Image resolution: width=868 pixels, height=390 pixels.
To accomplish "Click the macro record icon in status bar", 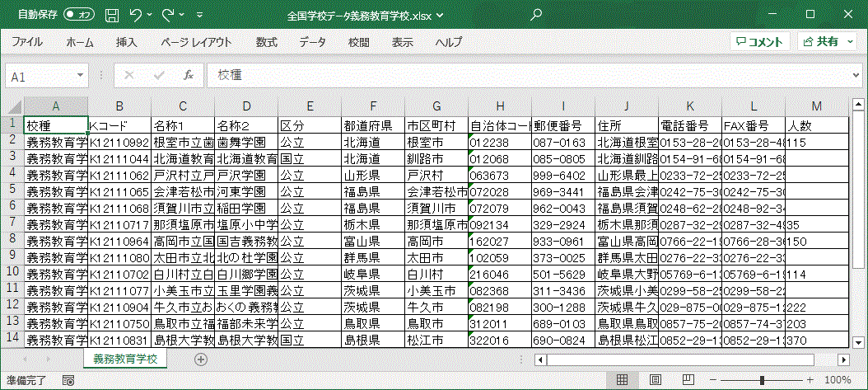I will tap(69, 380).
